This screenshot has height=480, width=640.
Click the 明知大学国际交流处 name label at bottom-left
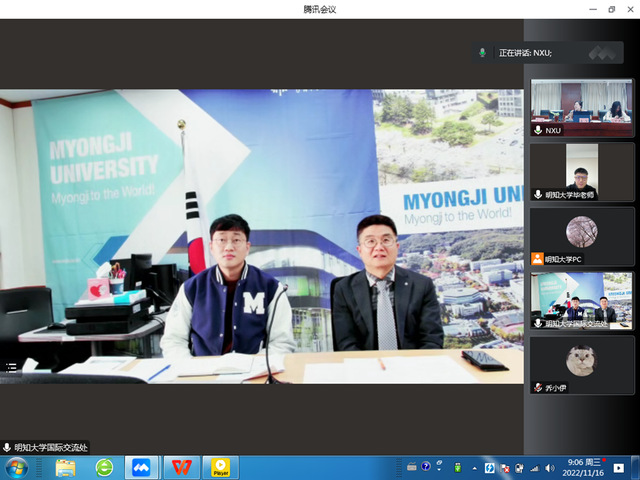tap(51, 447)
